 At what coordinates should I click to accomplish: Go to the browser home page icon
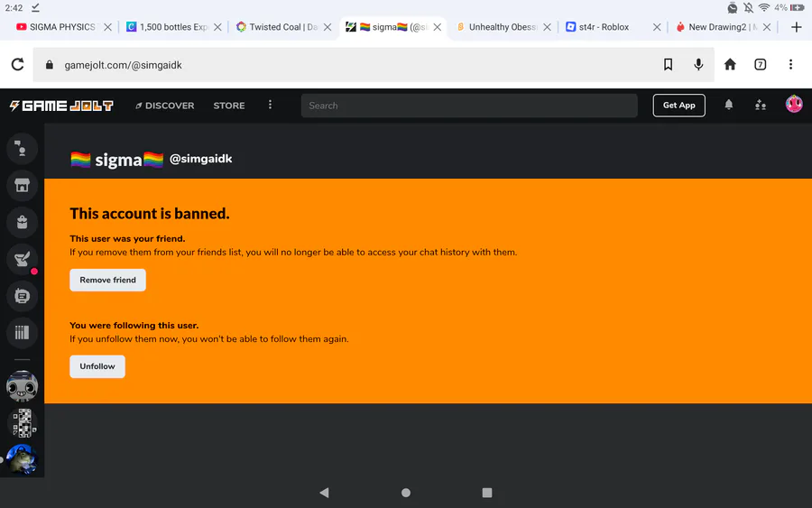click(x=730, y=64)
